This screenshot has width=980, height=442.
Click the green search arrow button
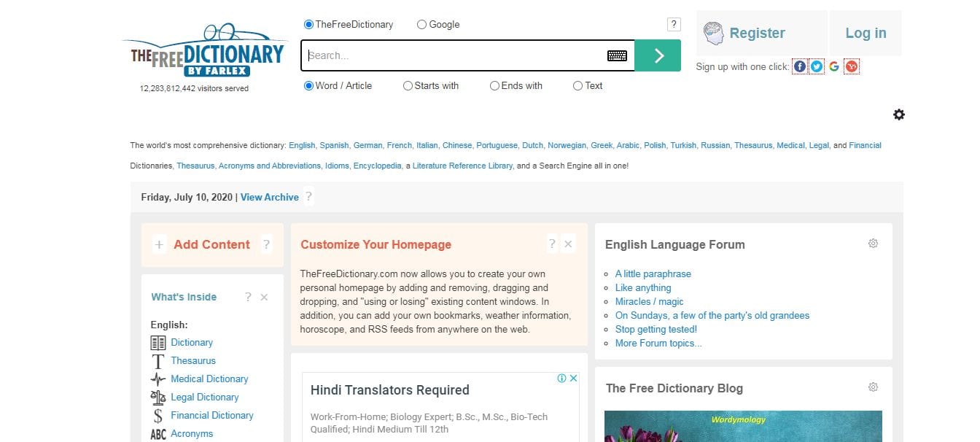(x=657, y=55)
